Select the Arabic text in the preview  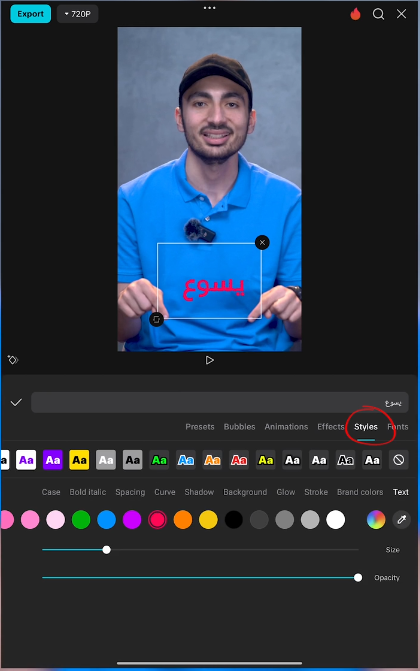pos(213,288)
